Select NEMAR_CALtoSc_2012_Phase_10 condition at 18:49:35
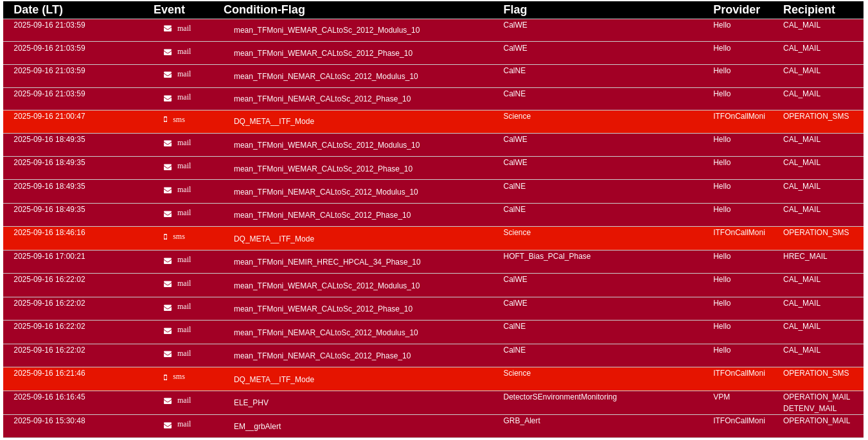The width and height of the screenshot is (868, 440). 322,215
